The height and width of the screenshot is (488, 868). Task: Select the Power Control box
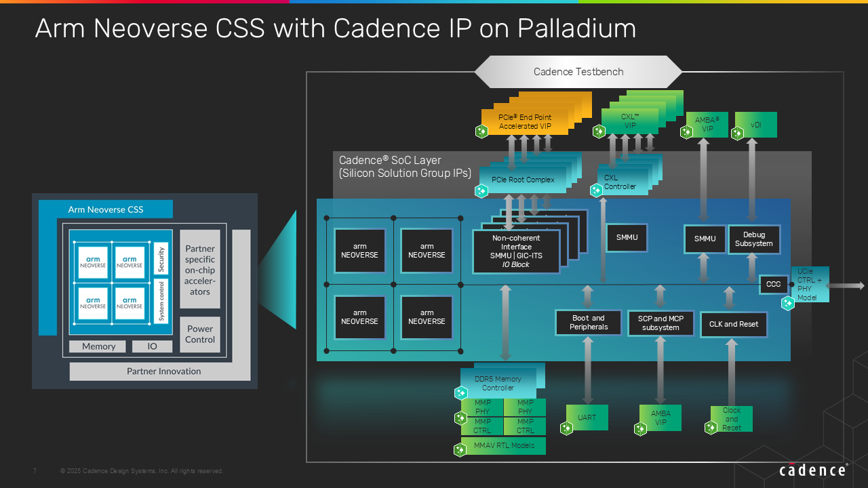tap(200, 334)
